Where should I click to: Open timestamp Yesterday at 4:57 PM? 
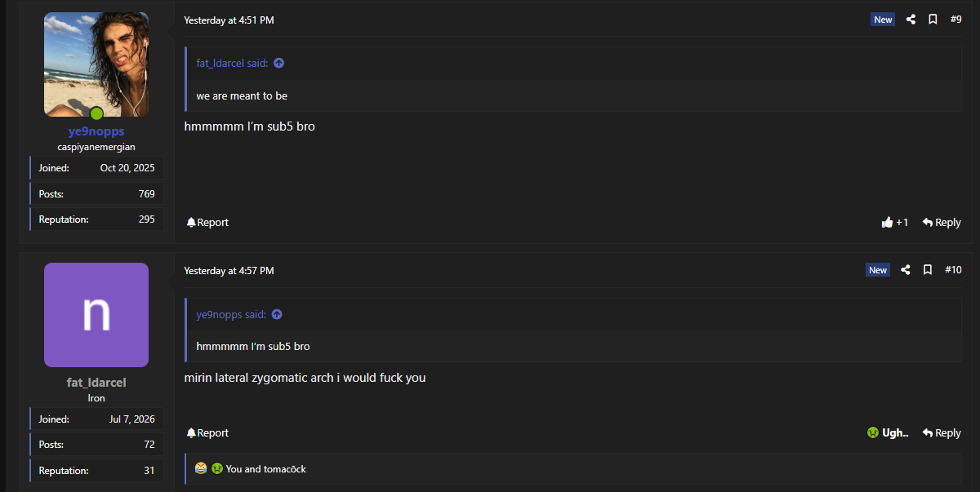(229, 271)
